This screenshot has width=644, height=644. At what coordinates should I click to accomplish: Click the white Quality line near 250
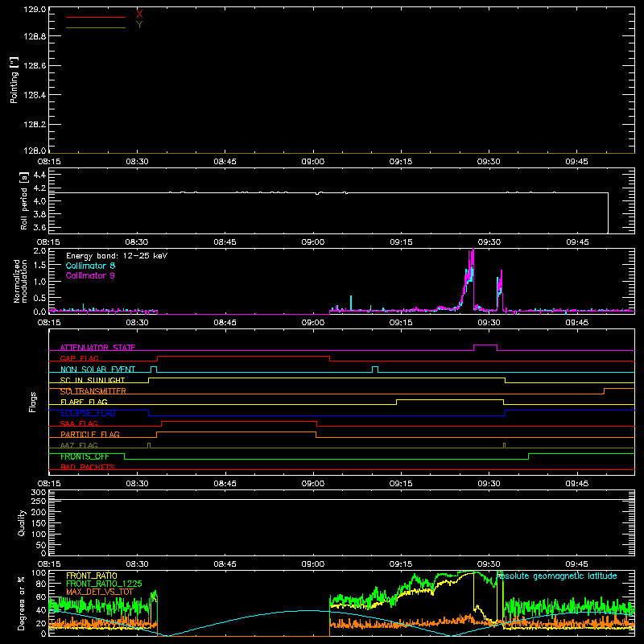point(341,499)
